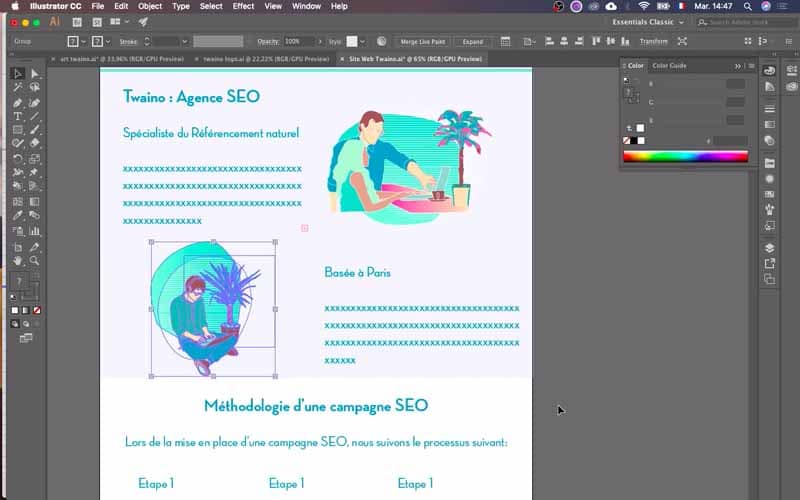
Task: Pick a color from the spectrum bar
Action: click(686, 157)
